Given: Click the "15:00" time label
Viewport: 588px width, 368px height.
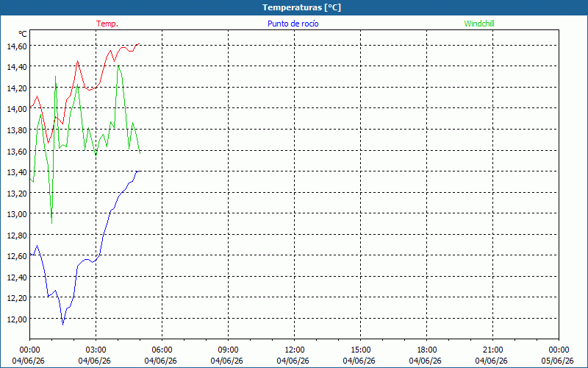Looking at the screenshot, I should 360,350.
